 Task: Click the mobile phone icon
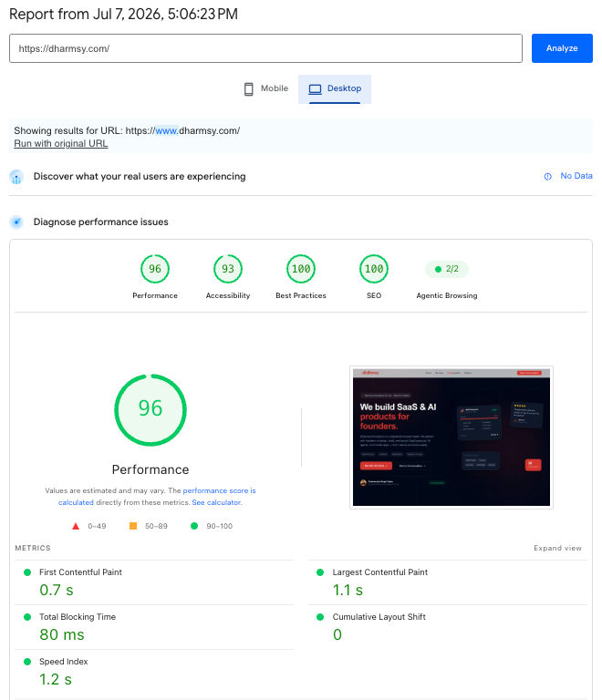pos(249,88)
